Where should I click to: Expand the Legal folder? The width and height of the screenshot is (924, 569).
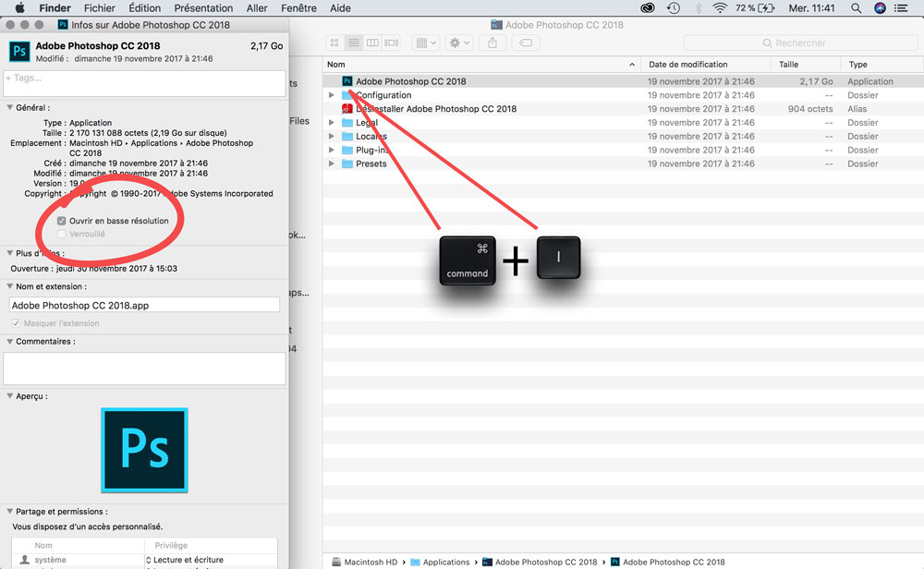tap(332, 123)
